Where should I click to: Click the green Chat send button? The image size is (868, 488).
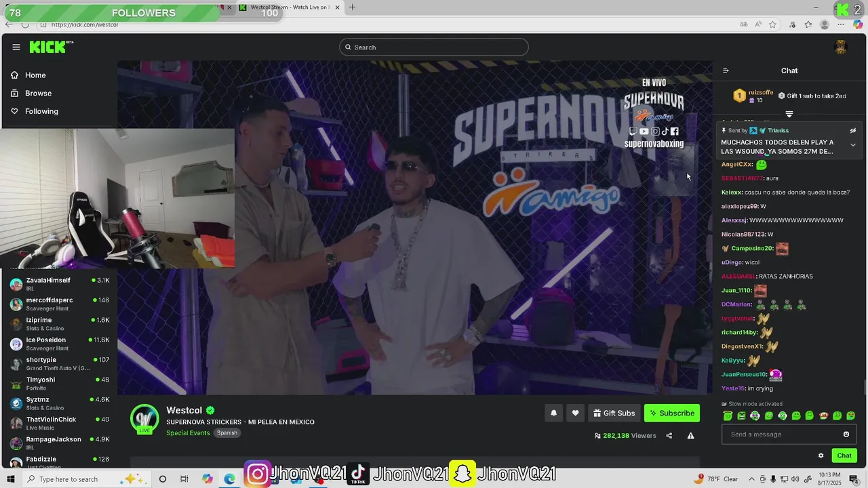tap(844, 455)
